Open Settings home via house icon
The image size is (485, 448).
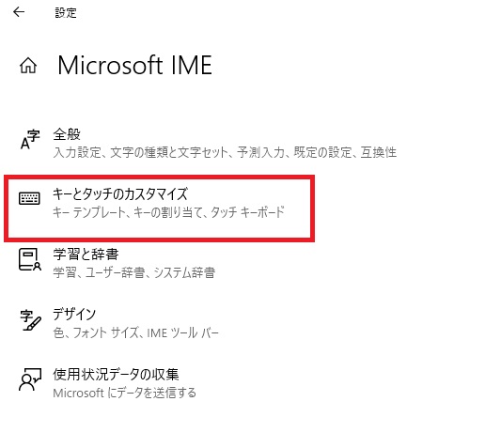tap(28, 66)
